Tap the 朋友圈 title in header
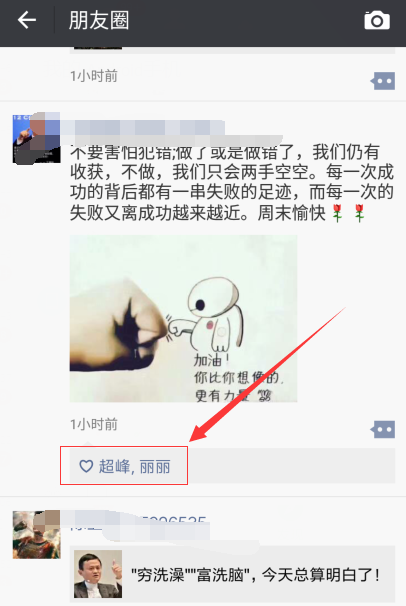406x606 pixels. pos(99,20)
